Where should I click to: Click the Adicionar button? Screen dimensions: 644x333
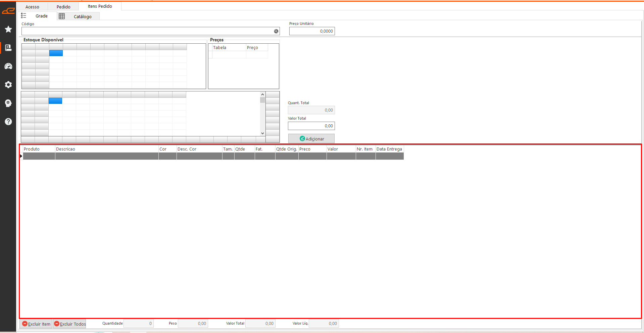(311, 139)
